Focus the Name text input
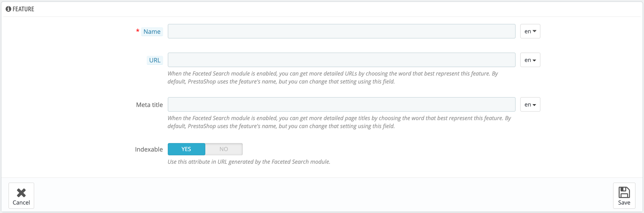This screenshot has width=644, height=213. click(341, 31)
